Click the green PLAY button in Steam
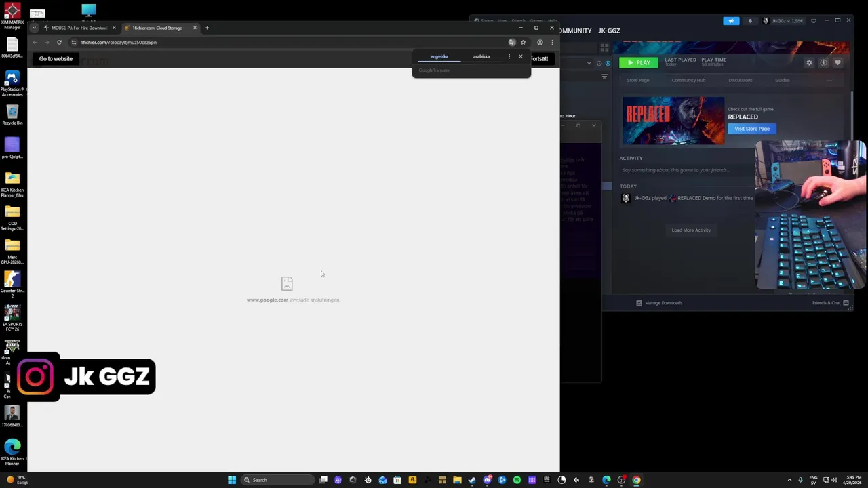 [638, 62]
